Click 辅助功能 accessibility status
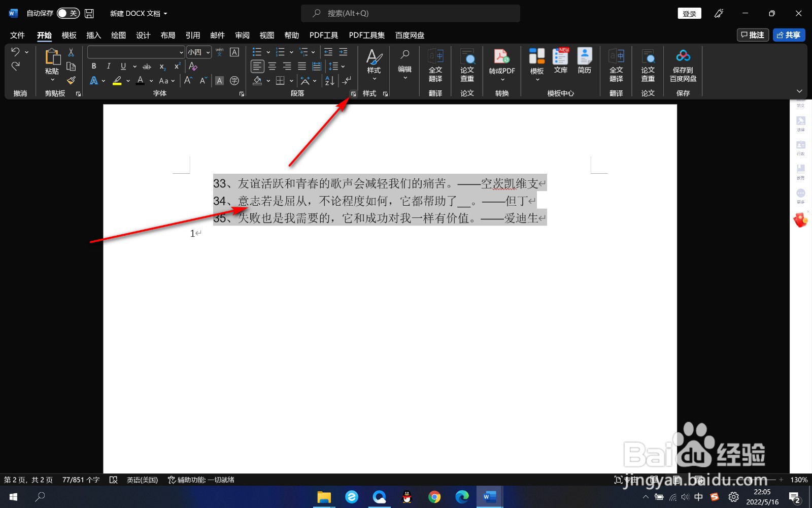 [x=201, y=480]
